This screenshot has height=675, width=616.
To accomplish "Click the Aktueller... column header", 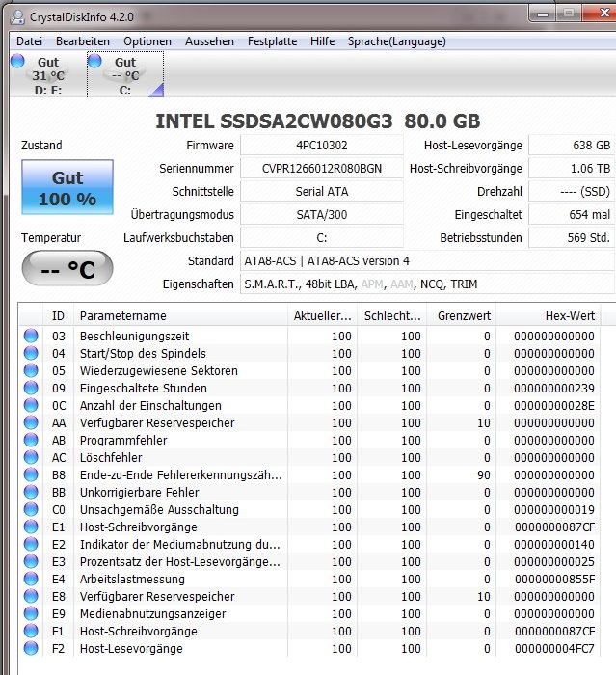I will [x=322, y=316].
